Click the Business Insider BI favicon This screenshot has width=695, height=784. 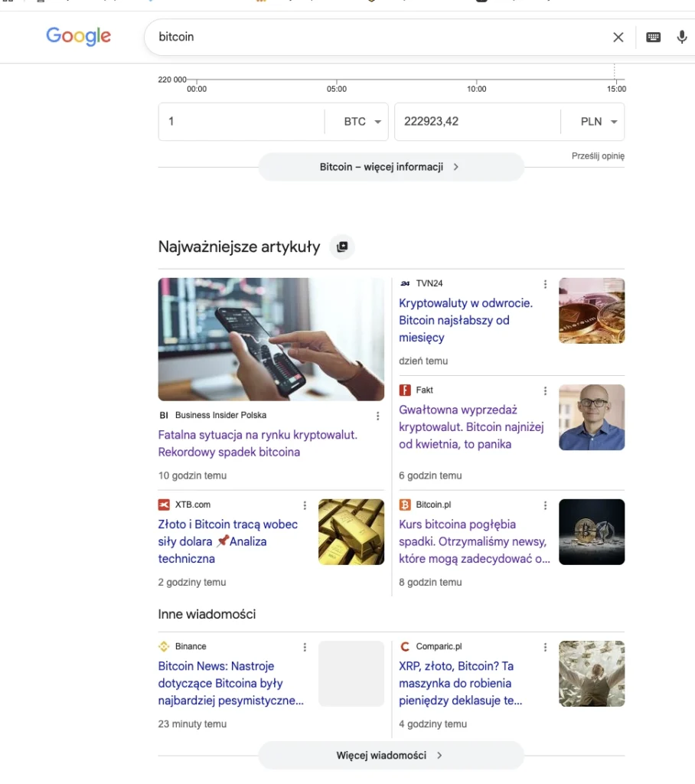164,416
